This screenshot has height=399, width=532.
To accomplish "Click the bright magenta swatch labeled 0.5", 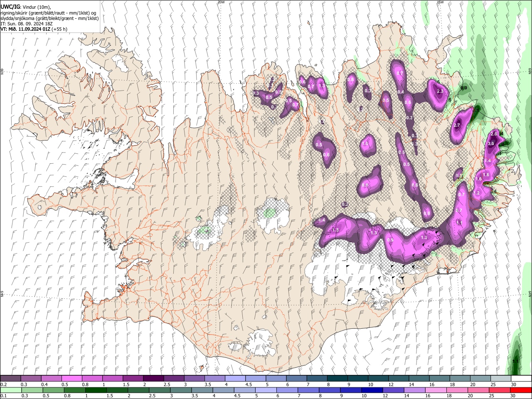I will tap(71, 379).
